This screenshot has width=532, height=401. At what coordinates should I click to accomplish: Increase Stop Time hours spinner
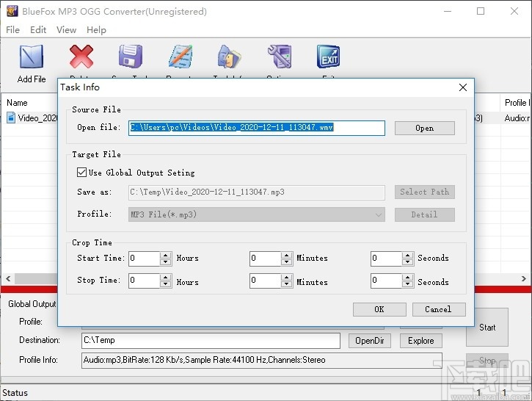[166, 278]
